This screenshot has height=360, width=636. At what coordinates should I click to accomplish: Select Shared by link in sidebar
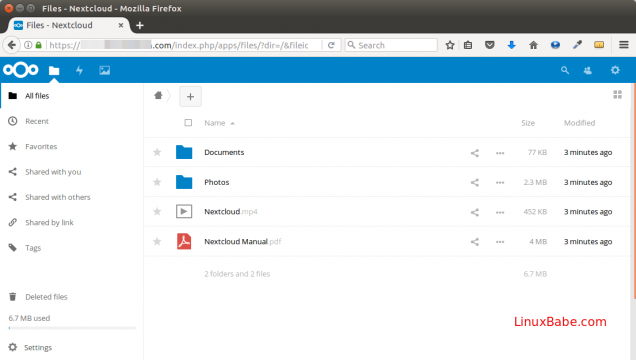72,223
